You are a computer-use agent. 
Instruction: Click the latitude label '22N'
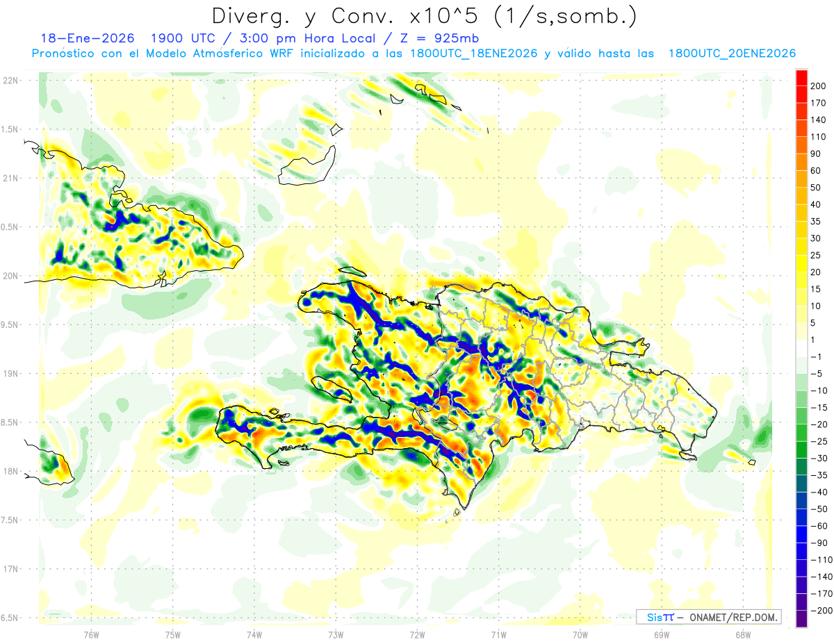10,80
